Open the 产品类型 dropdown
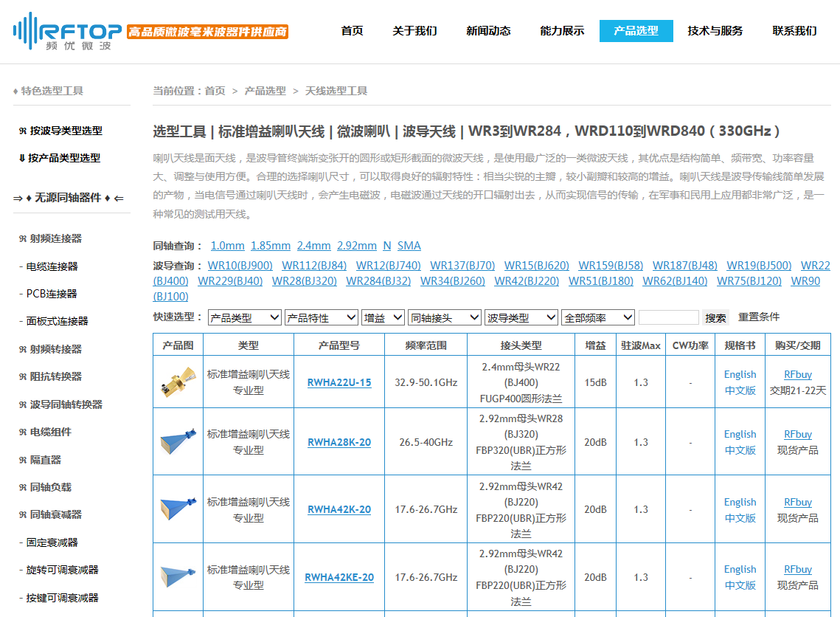The image size is (840, 617). [x=244, y=317]
